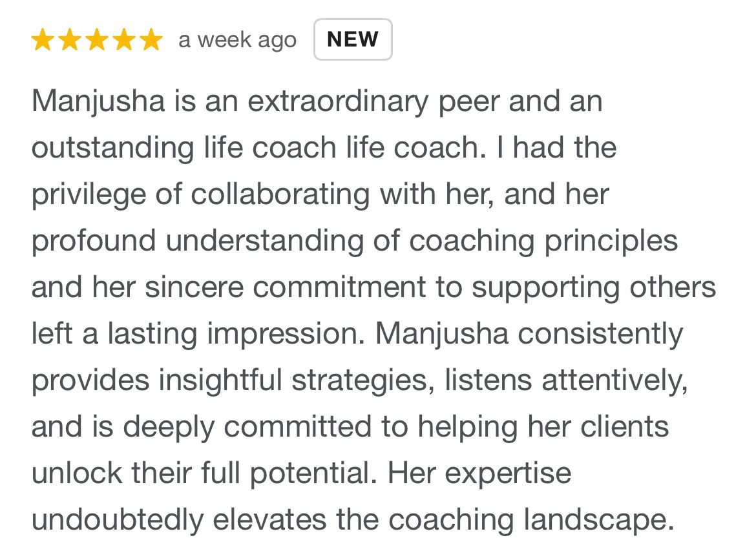The height and width of the screenshot is (560, 756).
Task: Click the 'a week ago' timestamp
Action: [x=237, y=41]
